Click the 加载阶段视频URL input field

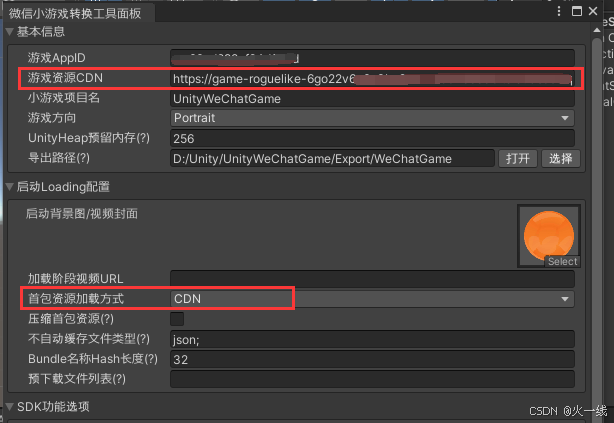coord(372,279)
